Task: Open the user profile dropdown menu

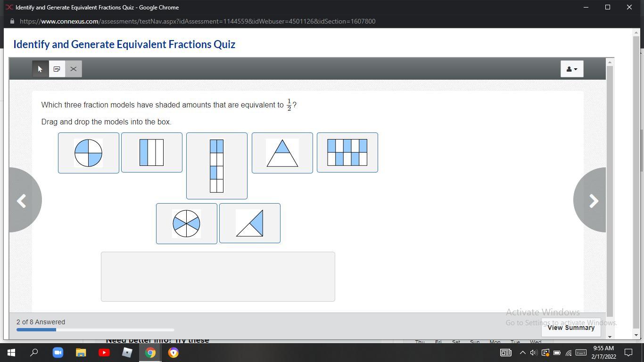Action: (x=572, y=69)
